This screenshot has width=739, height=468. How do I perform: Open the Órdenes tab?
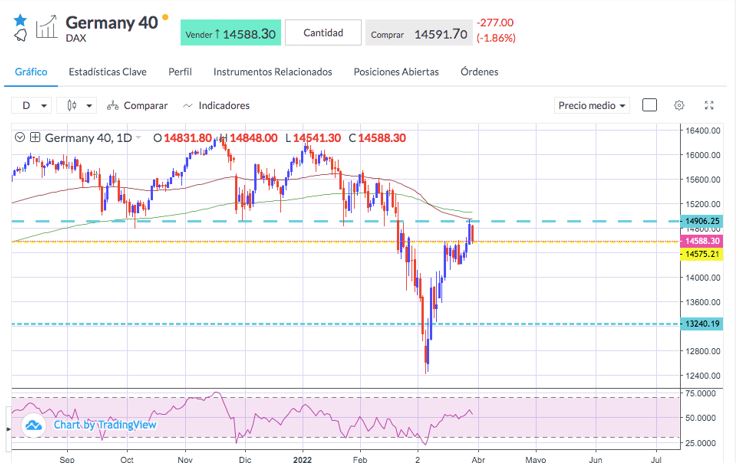tap(479, 72)
